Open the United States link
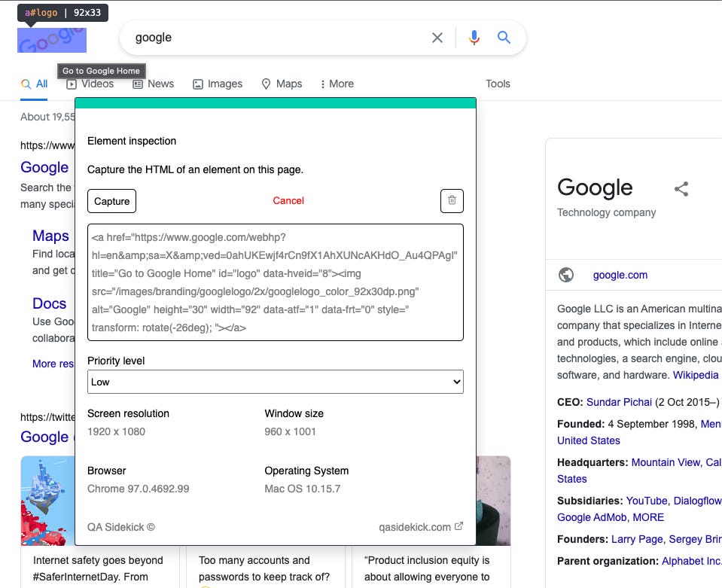The height and width of the screenshot is (588, 722). (x=589, y=440)
